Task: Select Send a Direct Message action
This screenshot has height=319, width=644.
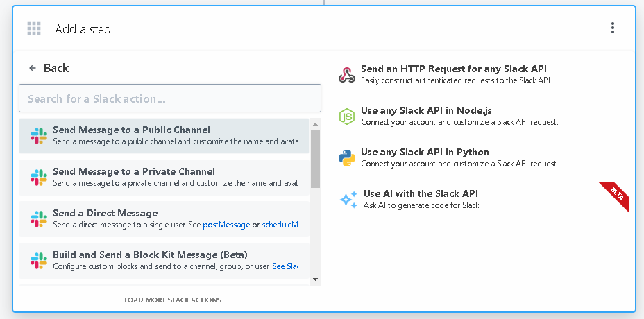Action: 164,219
